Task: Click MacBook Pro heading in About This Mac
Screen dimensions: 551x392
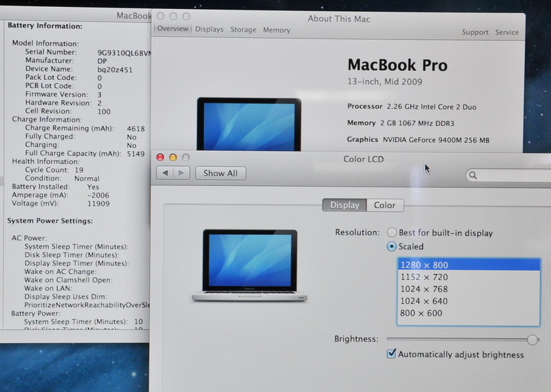Action: [x=397, y=65]
